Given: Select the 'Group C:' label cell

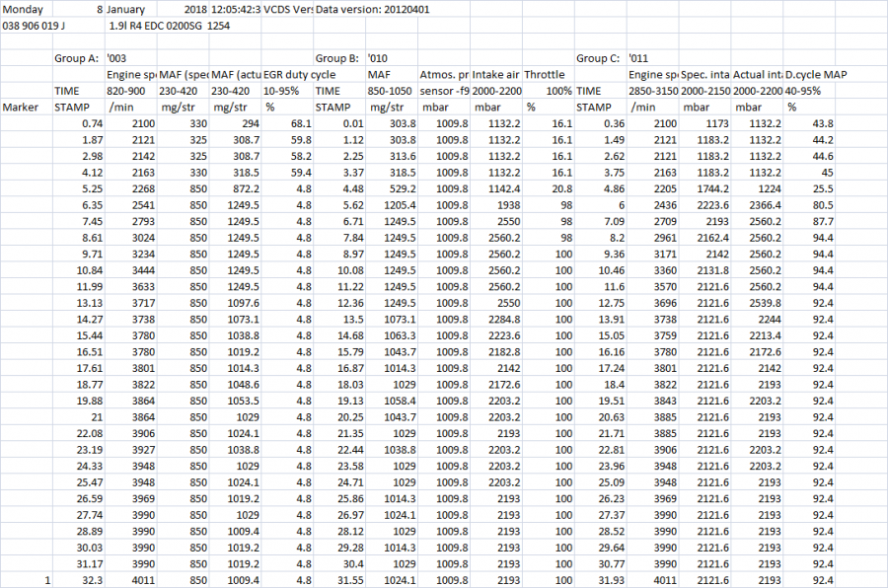Looking at the screenshot, I should [x=600, y=58].
